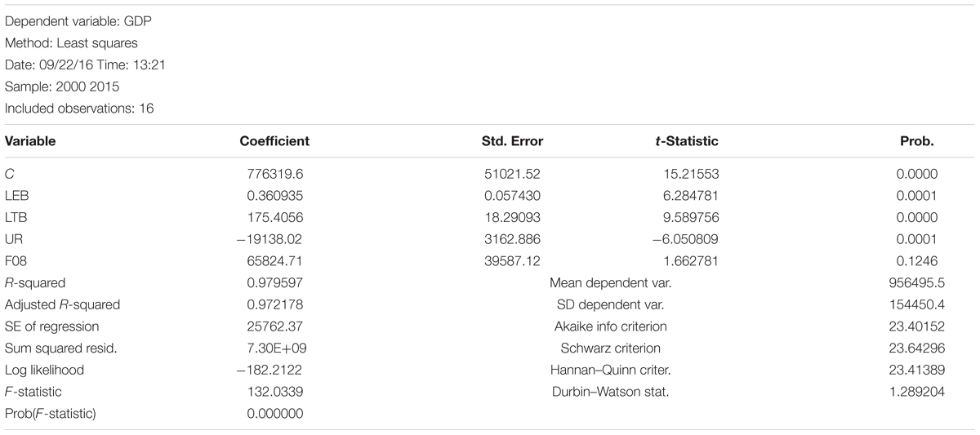Image resolution: width=980 pixels, height=435 pixels.
Task: Click the LTB coefficient value 175.4056
Action: point(275,218)
